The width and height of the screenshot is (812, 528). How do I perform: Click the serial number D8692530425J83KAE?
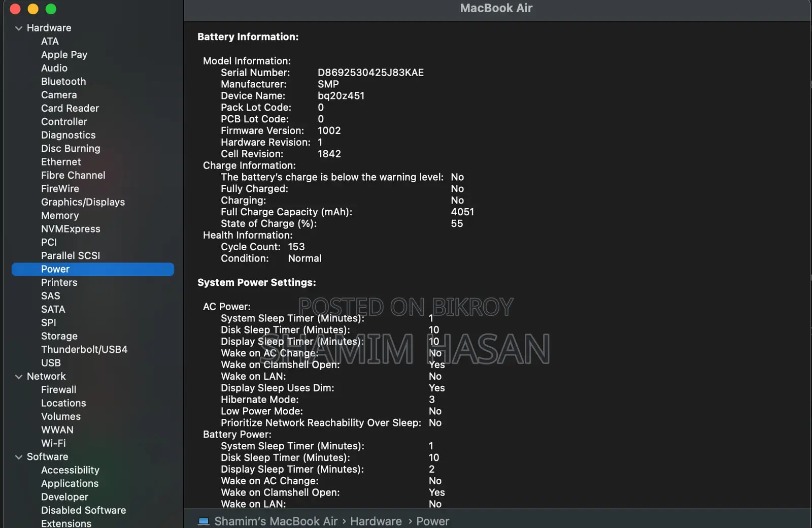[370, 73]
